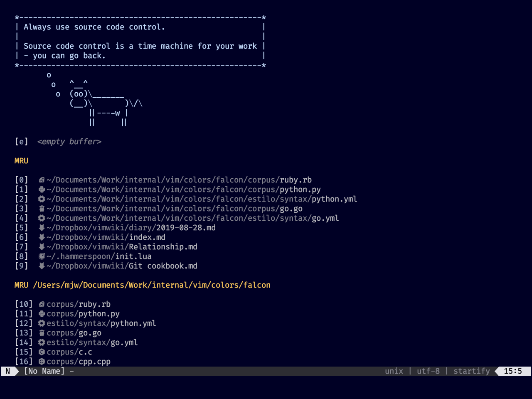Open corpus/go.go entry [13]

(74, 333)
